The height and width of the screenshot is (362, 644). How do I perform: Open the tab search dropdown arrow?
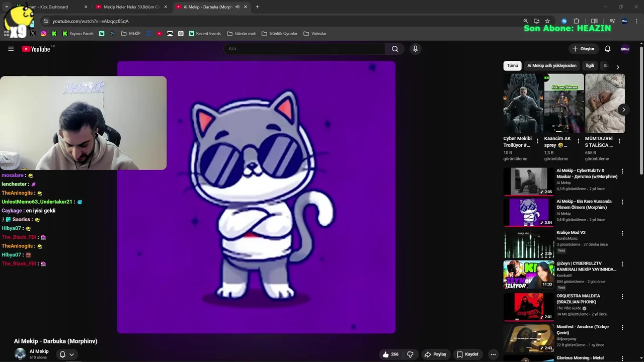pos(7,7)
